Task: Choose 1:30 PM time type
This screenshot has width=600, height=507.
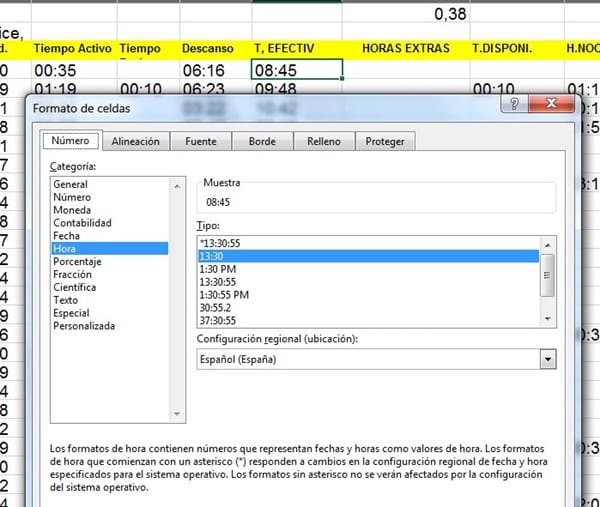Action: coord(368,269)
